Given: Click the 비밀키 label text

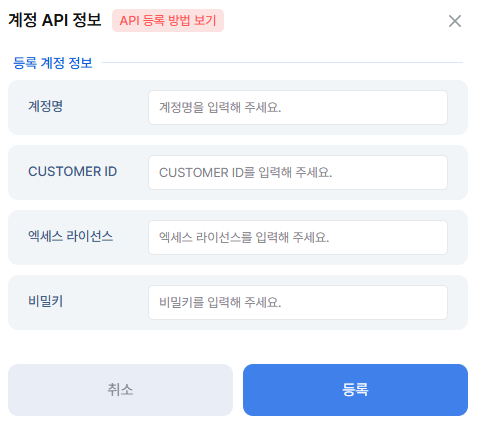Looking at the screenshot, I should pyautogui.click(x=46, y=301).
